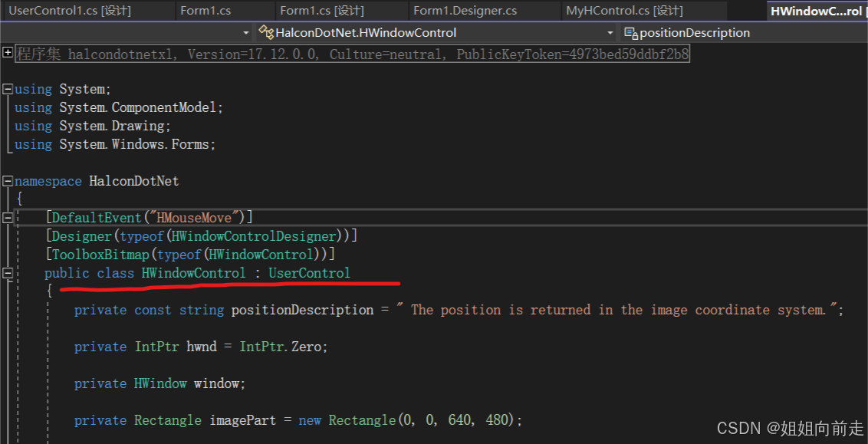Collapse the HWindowControl class body
The image size is (868, 444).
pos(6,272)
